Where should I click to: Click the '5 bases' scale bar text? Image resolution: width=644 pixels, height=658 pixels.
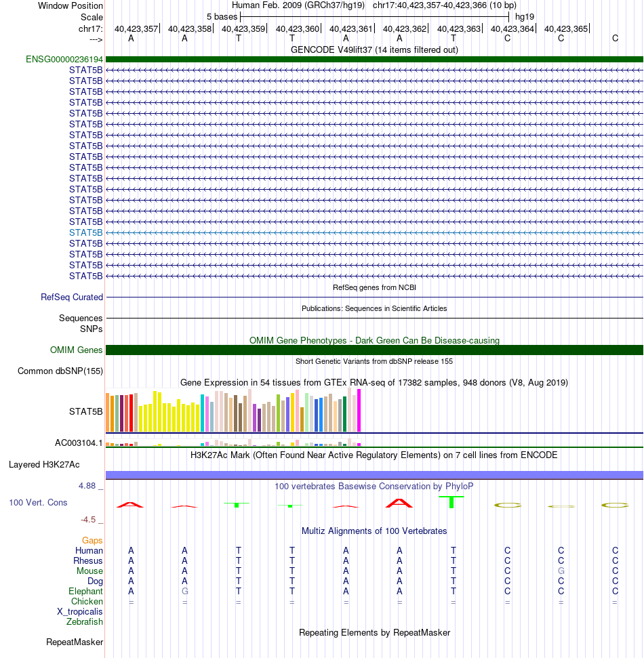tap(222, 17)
